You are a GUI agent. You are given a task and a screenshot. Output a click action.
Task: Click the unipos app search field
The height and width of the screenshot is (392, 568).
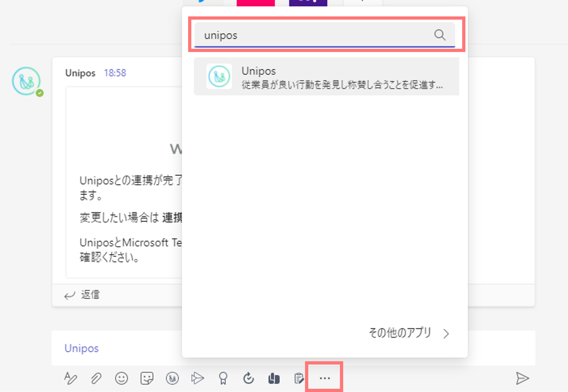pyautogui.click(x=325, y=35)
